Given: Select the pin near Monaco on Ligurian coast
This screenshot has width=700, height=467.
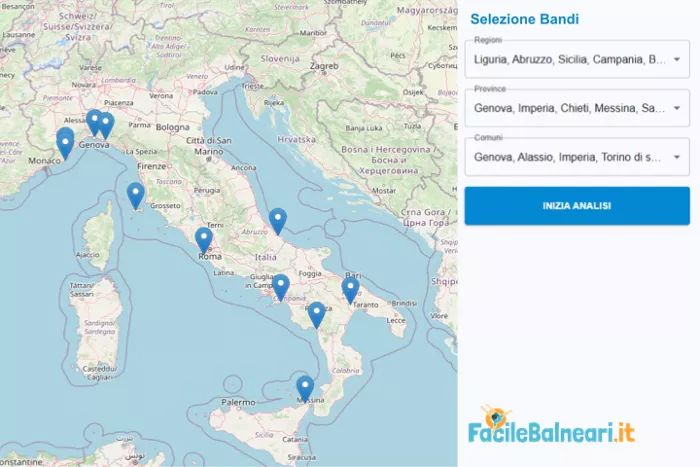Looking at the screenshot, I should [x=65, y=146].
